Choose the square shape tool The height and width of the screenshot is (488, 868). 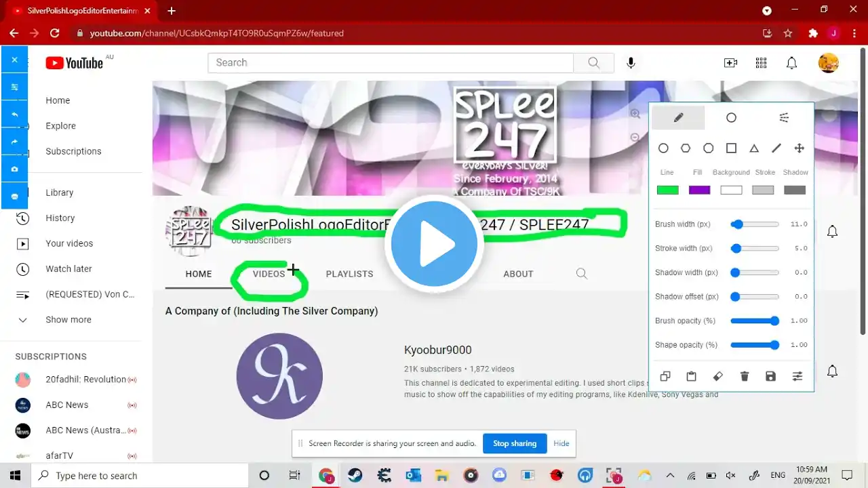pos(731,148)
